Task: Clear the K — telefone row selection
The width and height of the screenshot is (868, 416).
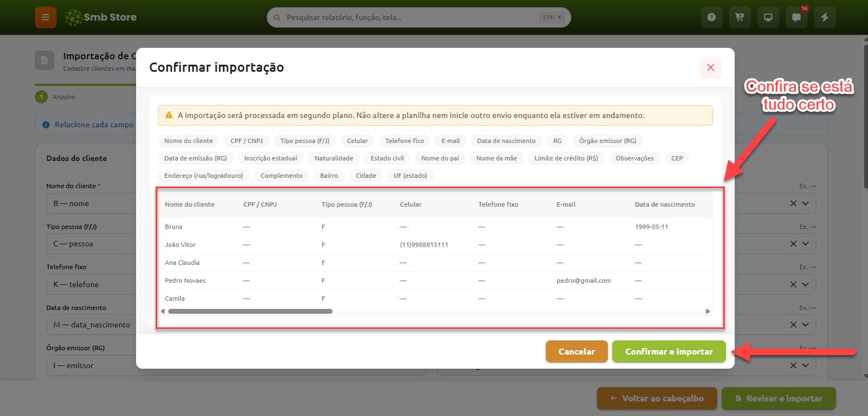Action: pos(793,284)
